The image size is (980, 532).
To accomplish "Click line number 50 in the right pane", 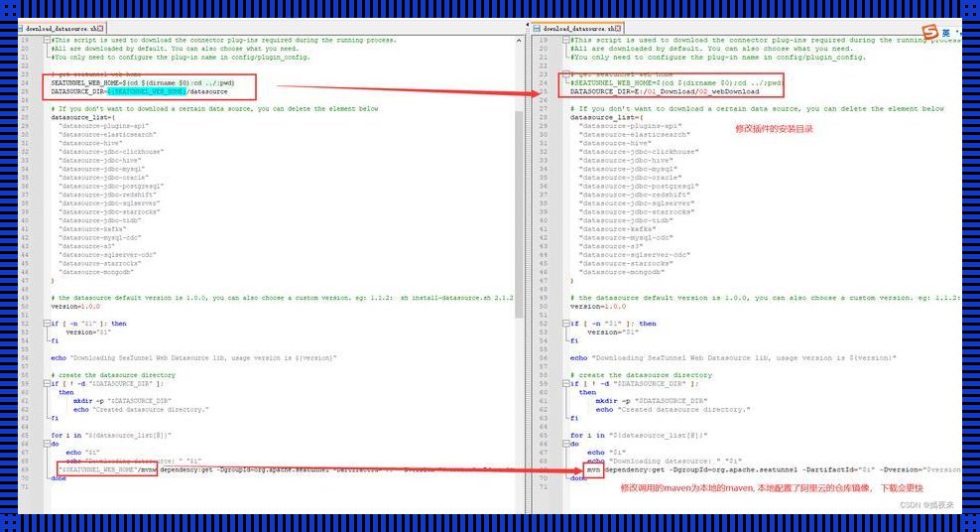I will pyautogui.click(x=544, y=307).
